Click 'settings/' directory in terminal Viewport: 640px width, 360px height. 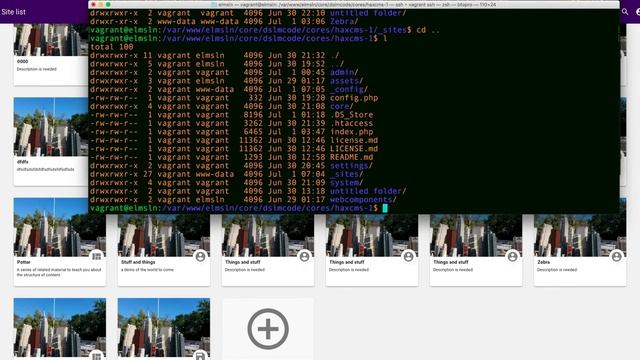[351, 166]
